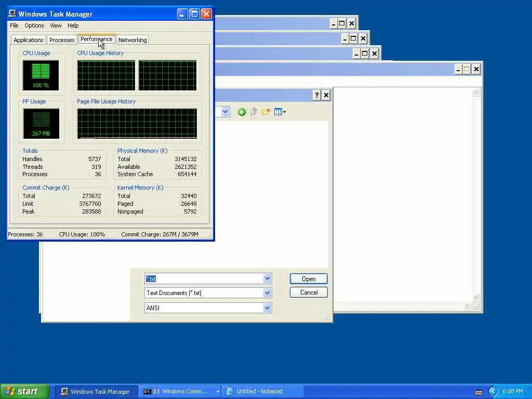Click Physical Memory Available 2621352
Image resolution: width=532 pixels, height=399 pixels.
point(185,167)
